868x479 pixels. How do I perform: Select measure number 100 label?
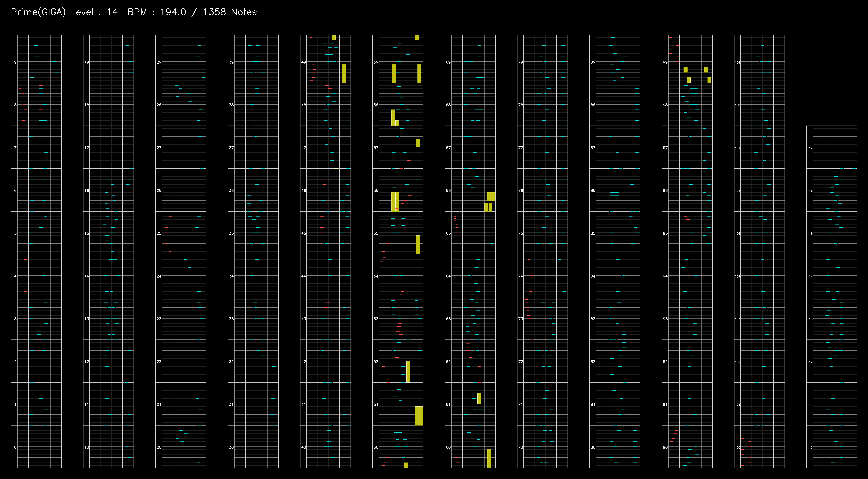point(738,447)
